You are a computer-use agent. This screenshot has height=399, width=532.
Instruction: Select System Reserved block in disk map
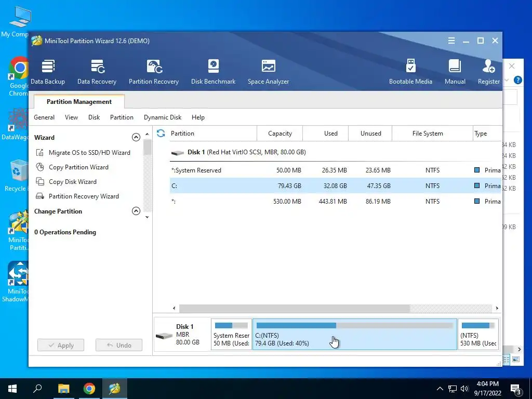[x=231, y=334]
